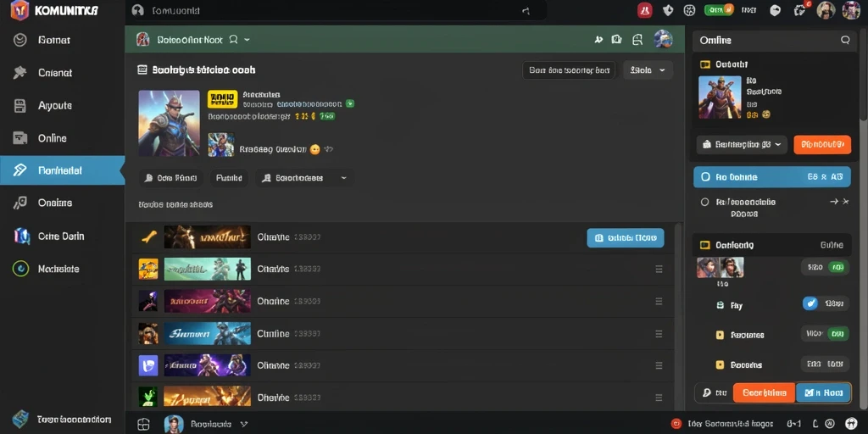
Task: Open the hamburger menu on the blue banner row
Action: click(659, 334)
